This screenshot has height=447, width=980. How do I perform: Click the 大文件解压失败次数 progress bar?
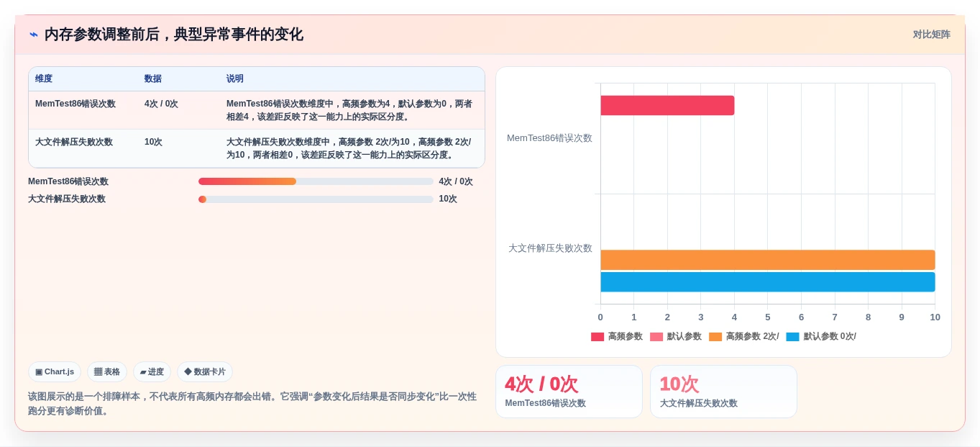coord(316,199)
